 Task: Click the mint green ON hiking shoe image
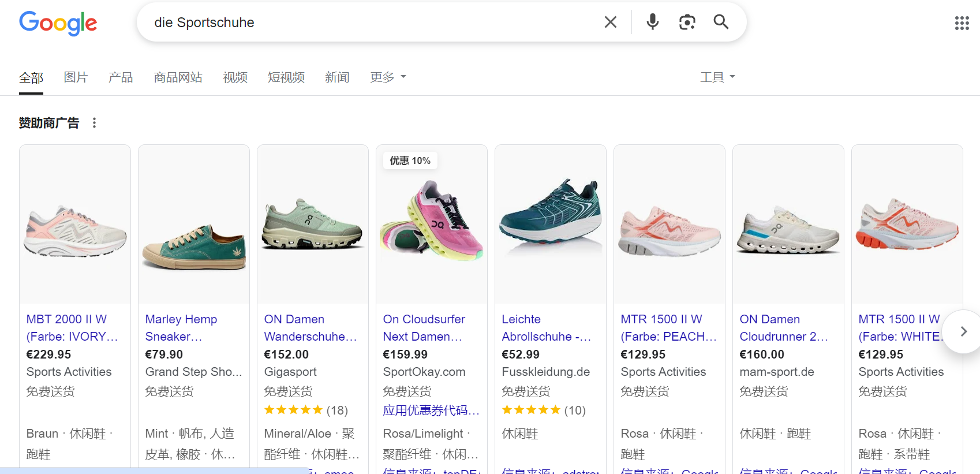(x=312, y=225)
